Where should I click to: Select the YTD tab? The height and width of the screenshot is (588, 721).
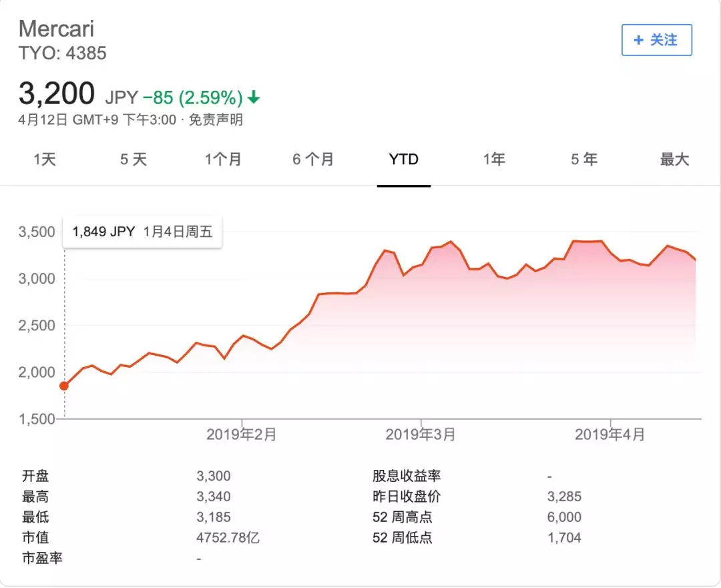pos(403,160)
